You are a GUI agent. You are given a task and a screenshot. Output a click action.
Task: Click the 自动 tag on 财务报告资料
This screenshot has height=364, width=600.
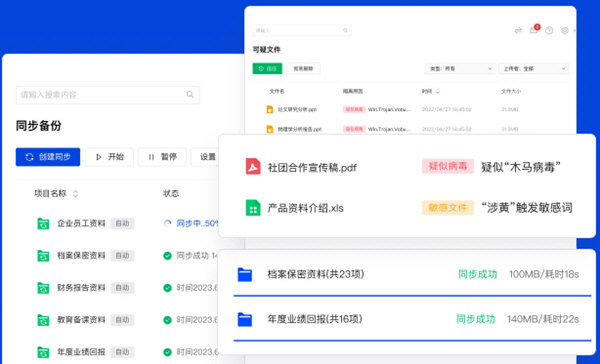(x=122, y=288)
